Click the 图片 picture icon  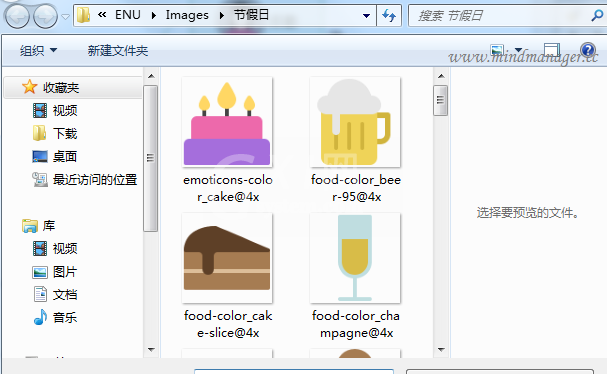click(x=39, y=272)
